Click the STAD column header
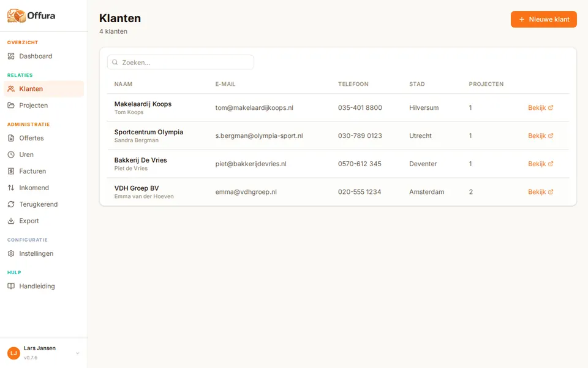 417,84
